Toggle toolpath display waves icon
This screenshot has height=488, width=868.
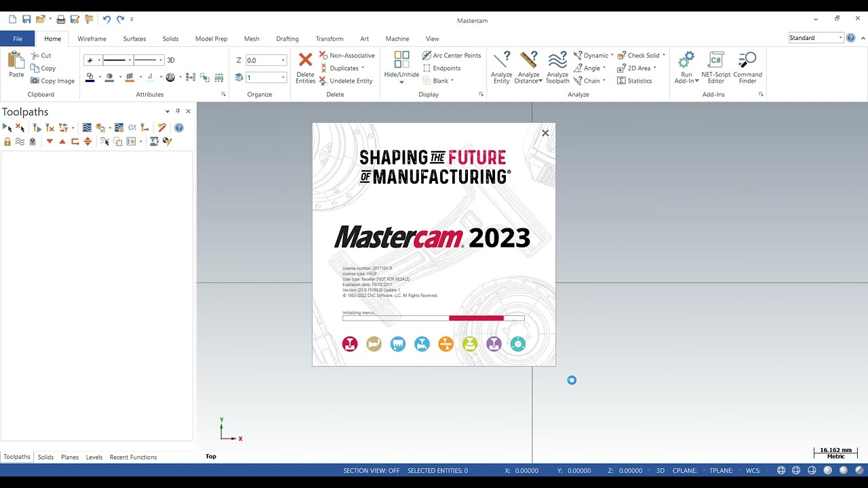point(20,142)
